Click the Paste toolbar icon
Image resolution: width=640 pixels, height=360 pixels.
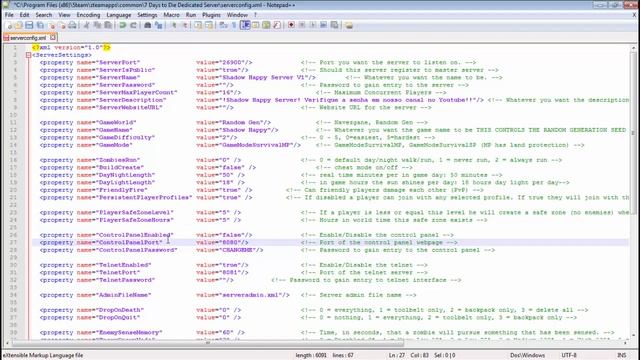click(108, 25)
